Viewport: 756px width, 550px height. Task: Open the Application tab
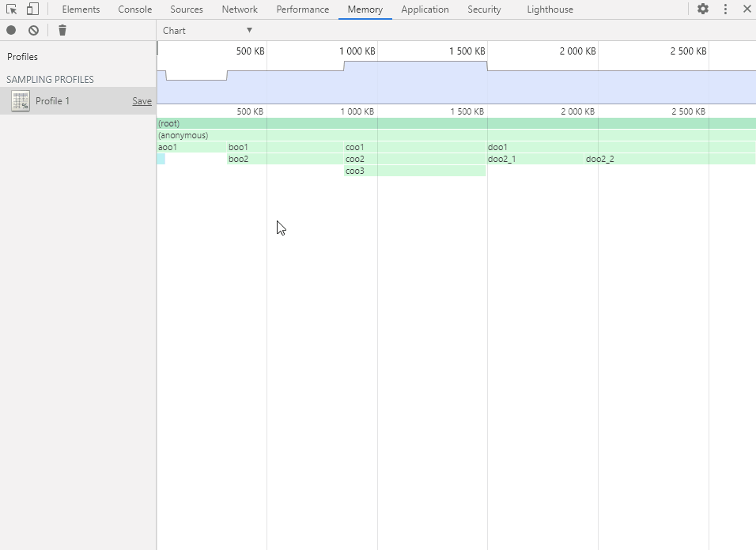coord(425,9)
